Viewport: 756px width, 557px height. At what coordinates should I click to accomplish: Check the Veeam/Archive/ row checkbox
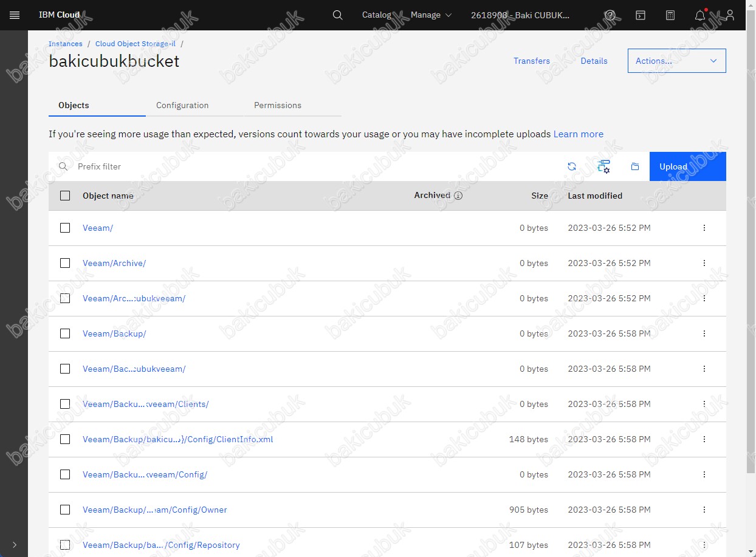65,263
